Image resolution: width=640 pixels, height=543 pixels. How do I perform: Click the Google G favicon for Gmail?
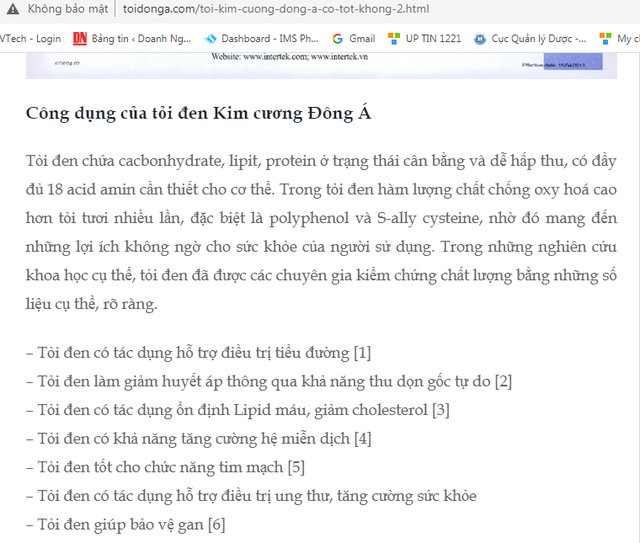click(338, 39)
